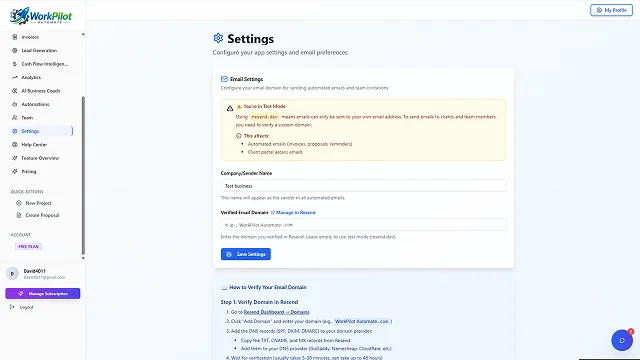Navigate to Automations

pos(41,104)
